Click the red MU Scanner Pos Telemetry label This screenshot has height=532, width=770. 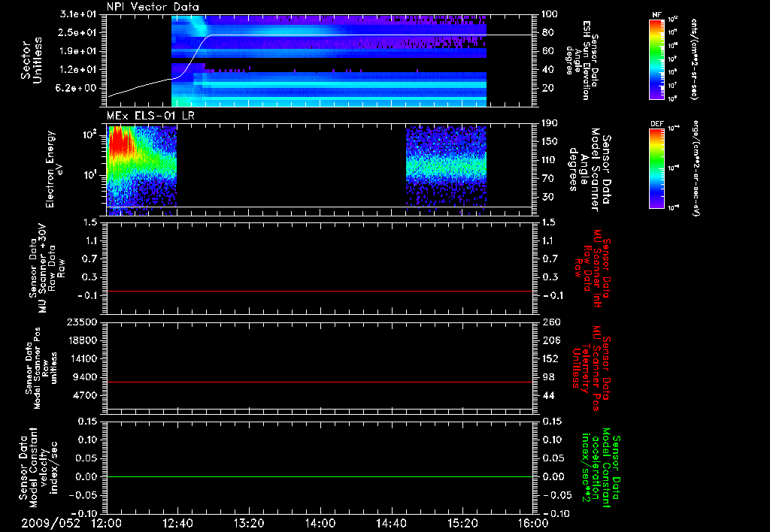[x=592, y=367]
